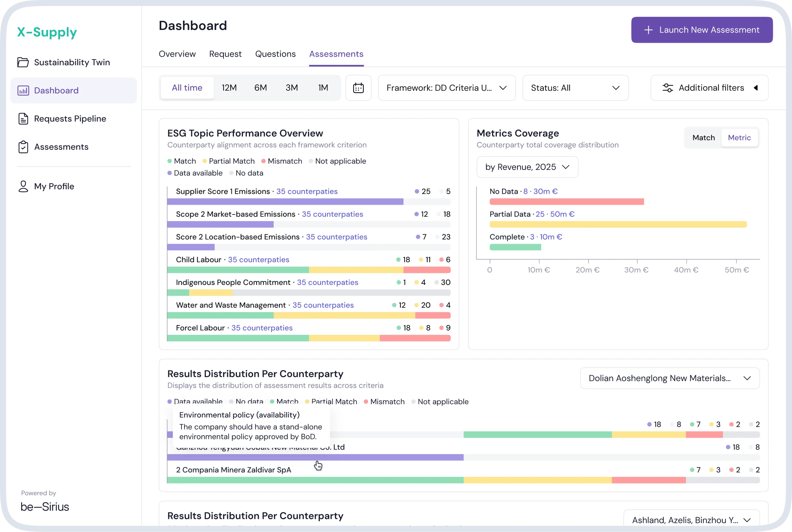Click the No Data red coverage bar
The height and width of the screenshot is (532, 792).
(567, 202)
